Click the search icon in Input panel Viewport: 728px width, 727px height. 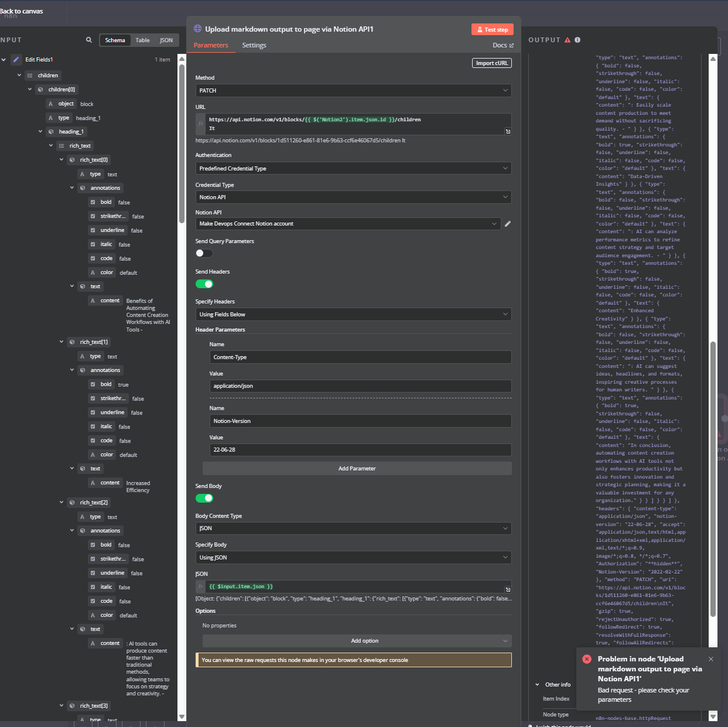(x=89, y=40)
